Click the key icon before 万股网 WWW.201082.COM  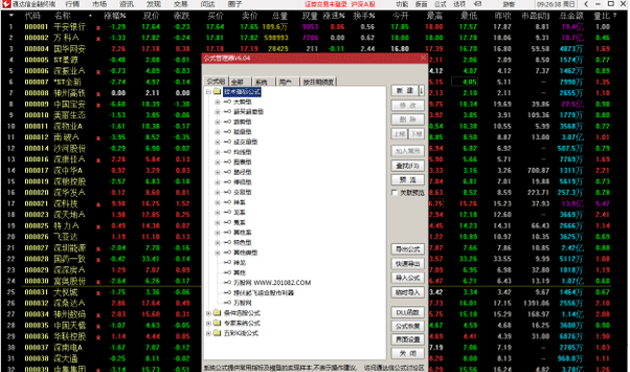click(227, 282)
